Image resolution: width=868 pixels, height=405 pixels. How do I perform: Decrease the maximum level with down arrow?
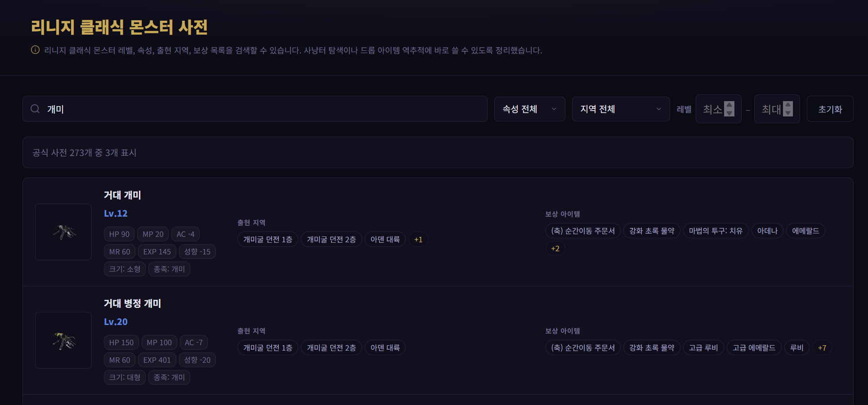(x=788, y=112)
